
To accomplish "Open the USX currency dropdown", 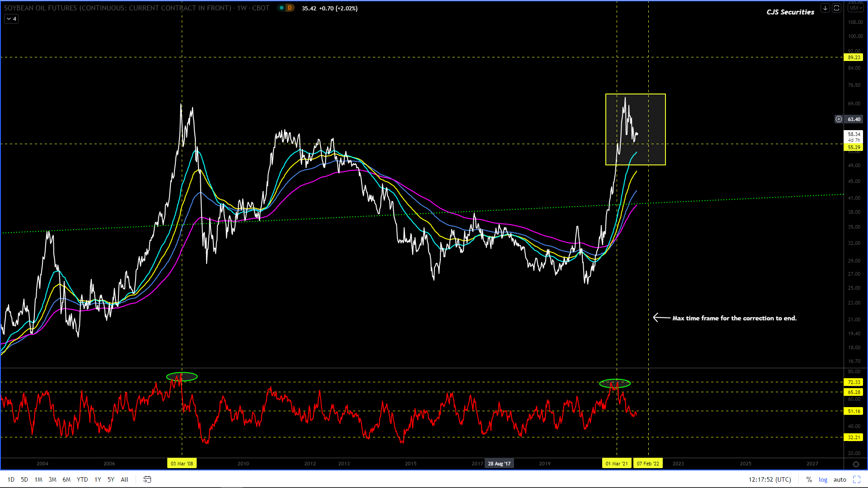I will tap(855, 8).
